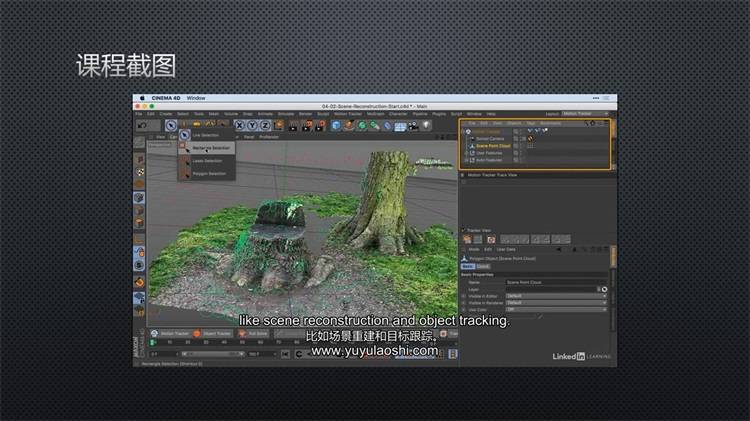Click the Name field showing Scene Point Cloud
Screen dimensions: 750x421
[x=556, y=282]
